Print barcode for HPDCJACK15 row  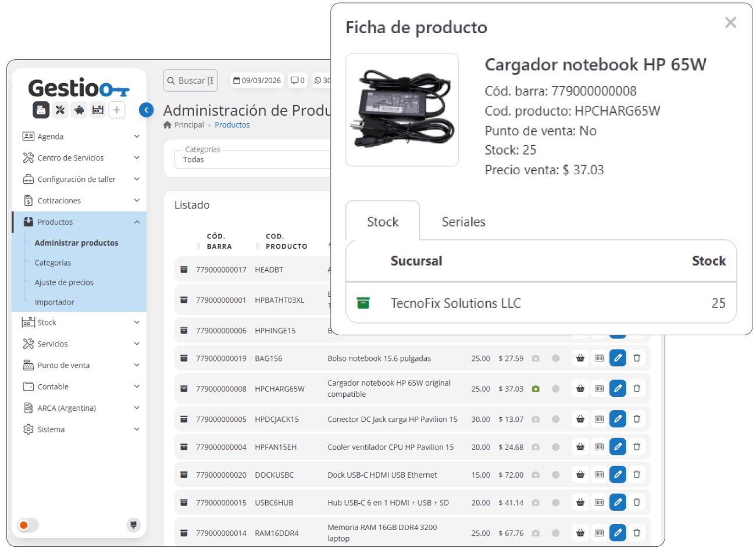click(x=599, y=419)
